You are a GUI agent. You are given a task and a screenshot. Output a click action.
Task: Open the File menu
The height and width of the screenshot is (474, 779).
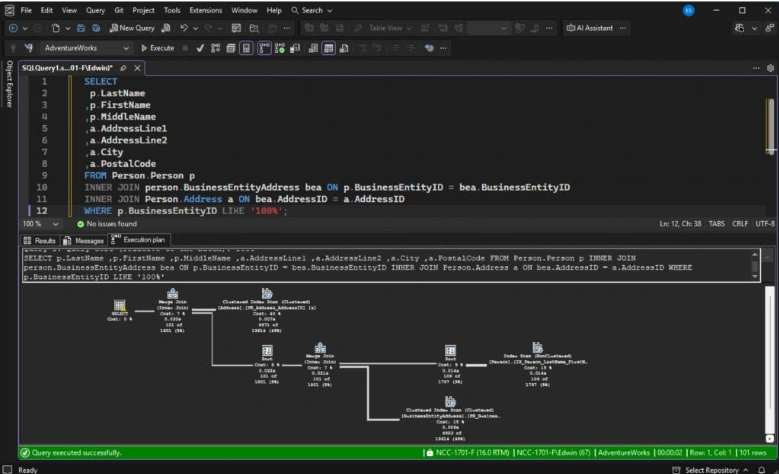click(x=26, y=10)
